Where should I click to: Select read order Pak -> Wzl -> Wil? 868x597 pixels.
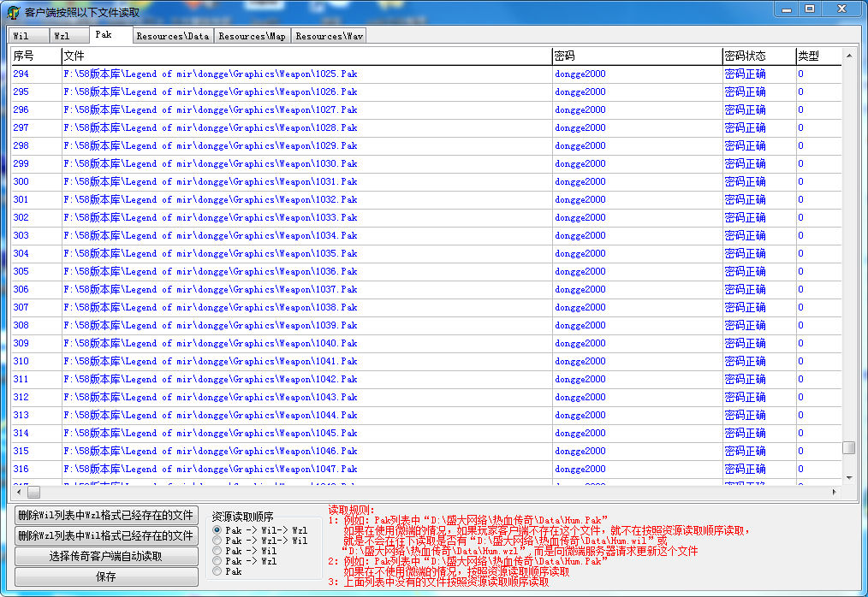pyautogui.click(x=217, y=541)
